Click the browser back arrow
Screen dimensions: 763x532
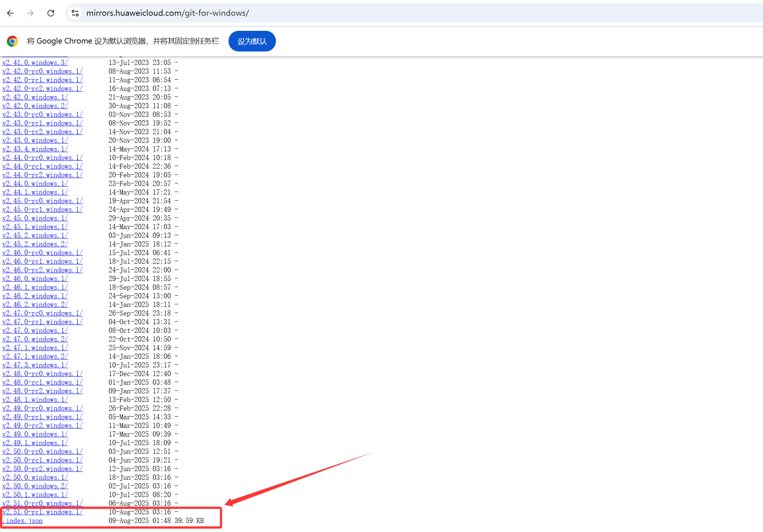point(10,13)
